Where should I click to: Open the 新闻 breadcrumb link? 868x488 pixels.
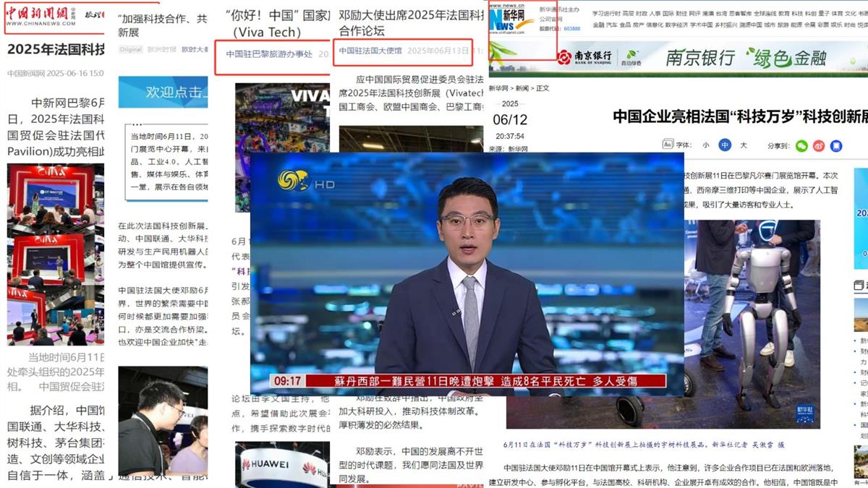[521, 87]
